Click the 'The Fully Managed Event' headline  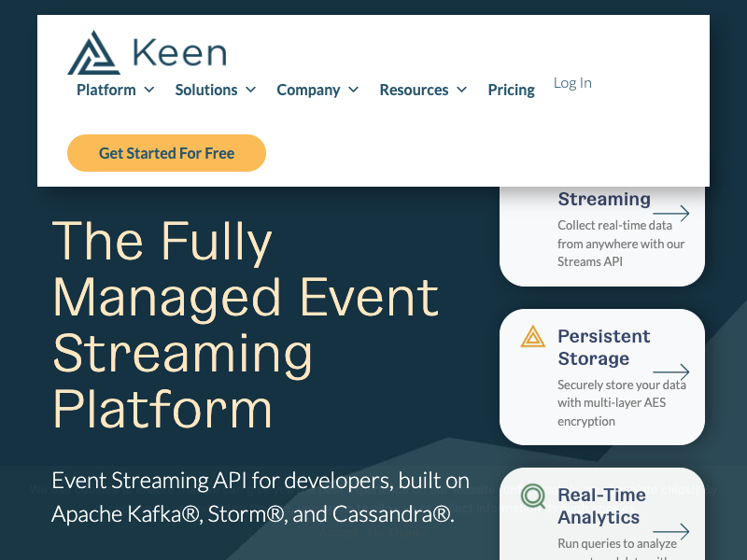pyautogui.click(x=246, y=325)
